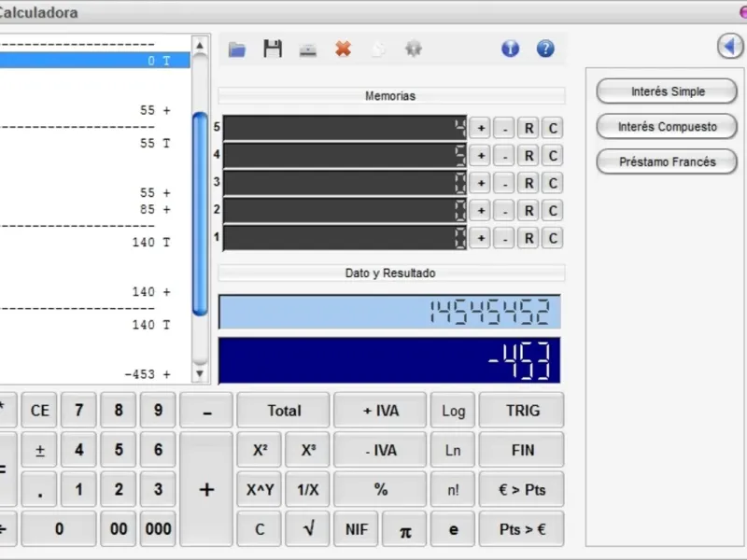Select the highlighted 0 T tape row

tap(93, 61)
